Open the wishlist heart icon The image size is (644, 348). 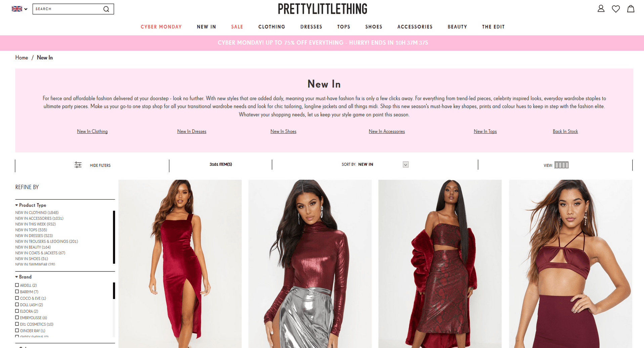pyautogui.click(x=616, y=9)
